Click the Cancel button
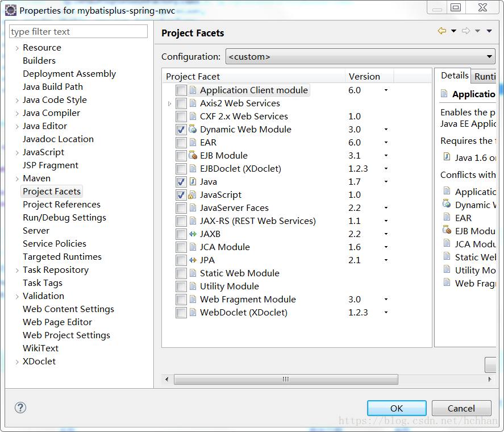 click(461, 408)
